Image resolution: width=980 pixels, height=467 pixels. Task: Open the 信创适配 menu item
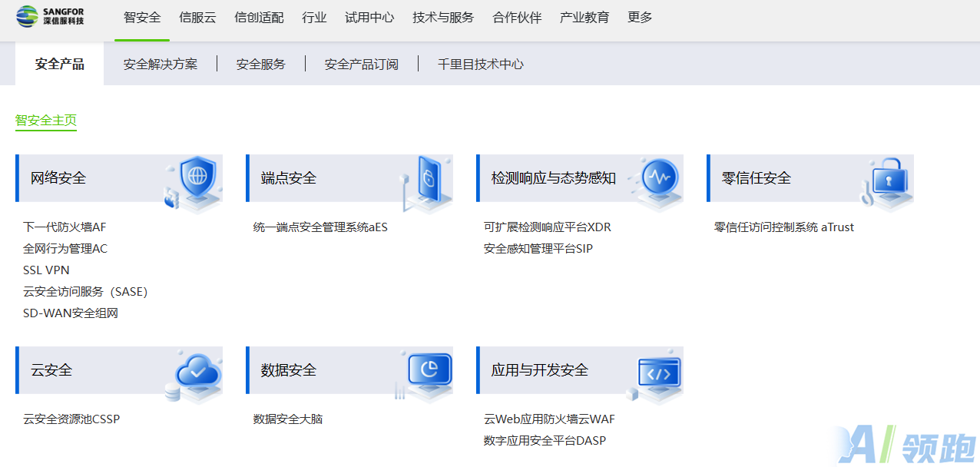click(x=259, y=17)
